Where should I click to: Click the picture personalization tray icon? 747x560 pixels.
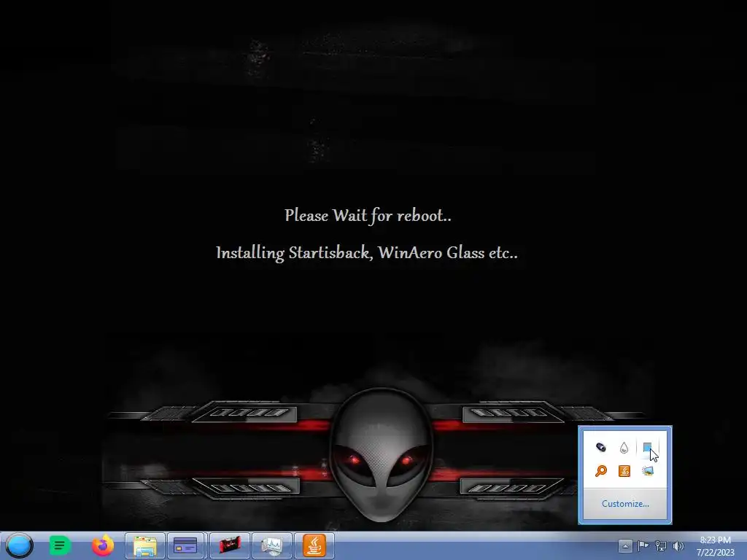(648, 471)
